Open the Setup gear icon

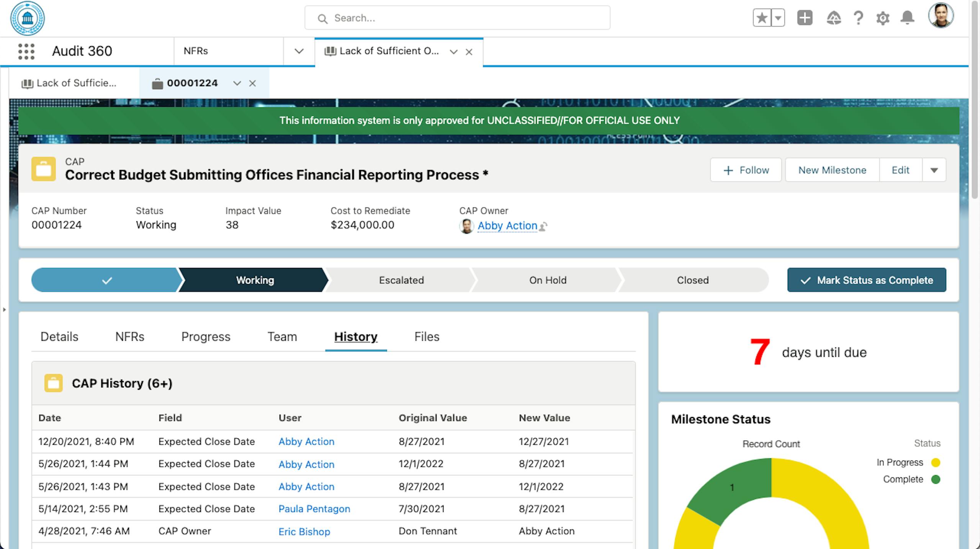click(883, 18)
